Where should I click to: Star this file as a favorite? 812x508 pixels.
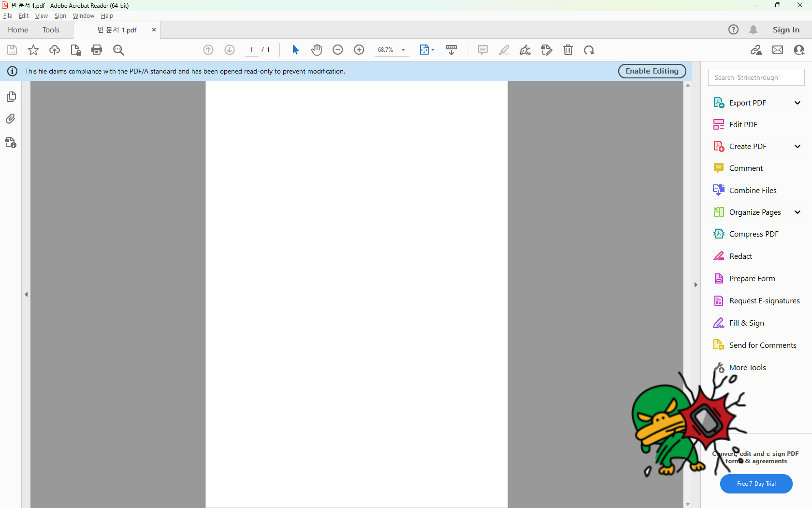point(33,50)
